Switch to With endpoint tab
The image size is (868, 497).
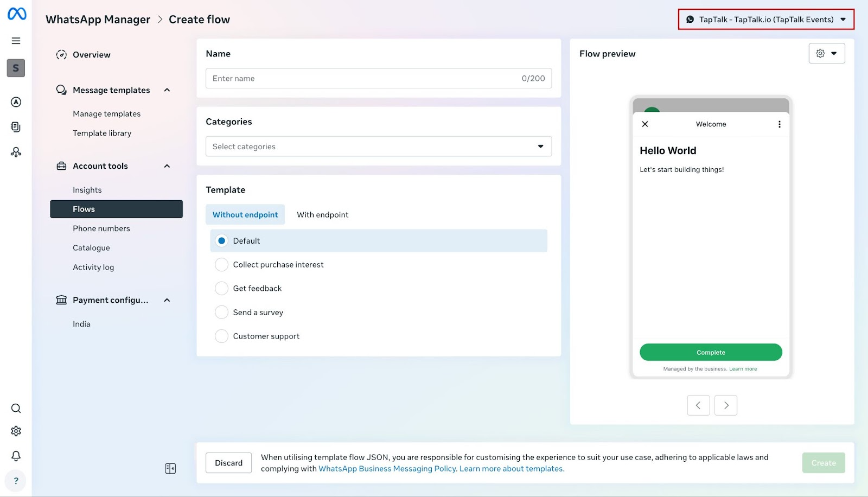point(323,215)
